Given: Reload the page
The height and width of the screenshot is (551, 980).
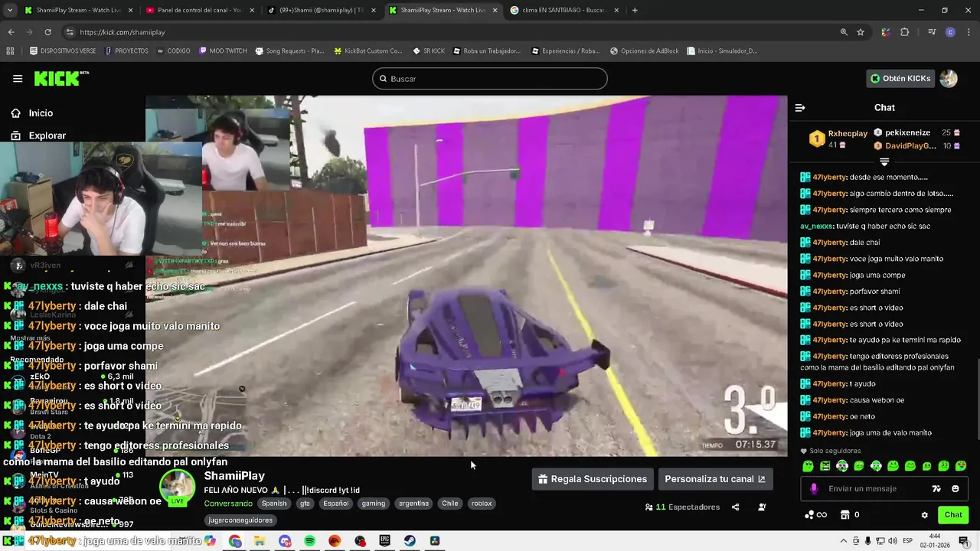Looking at the screenshot, I should click(x=47, y=32).
